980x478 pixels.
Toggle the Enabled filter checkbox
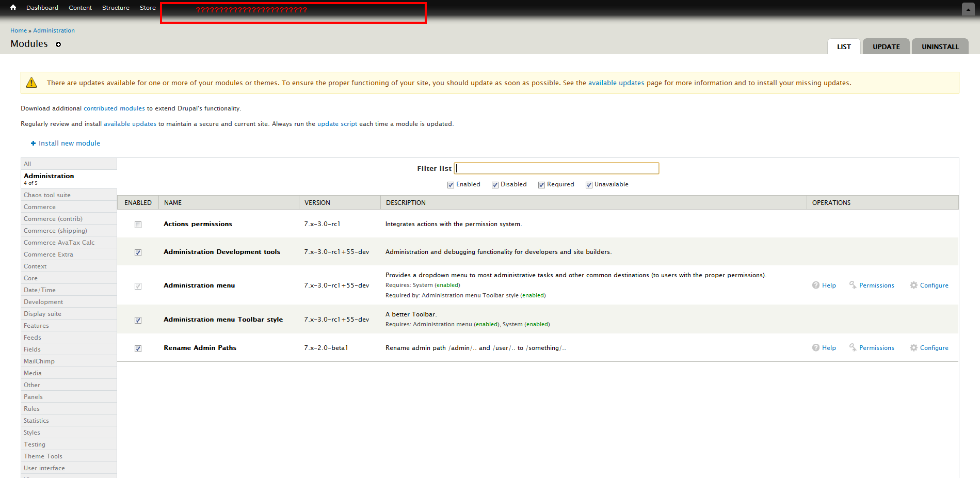(x=451, y=185)
